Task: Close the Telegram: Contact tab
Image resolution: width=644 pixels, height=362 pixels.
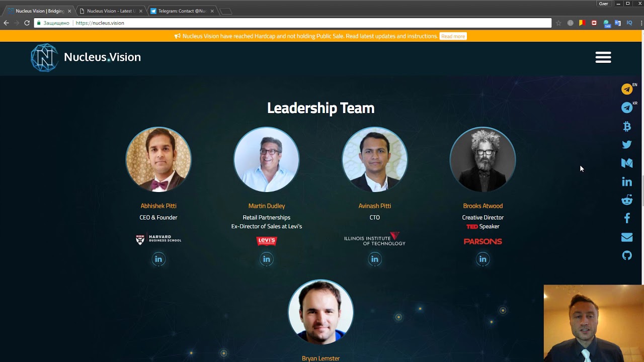Action: (212, 11)
